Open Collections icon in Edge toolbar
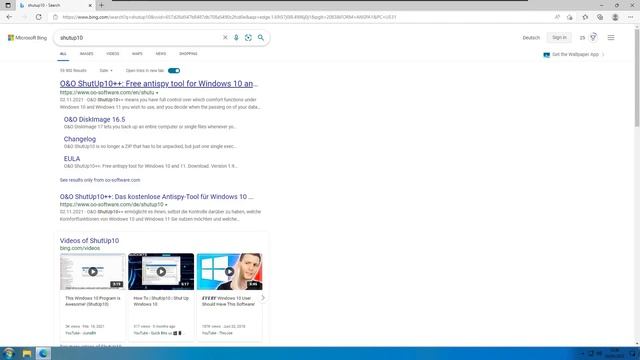 [x=600, y=17]
